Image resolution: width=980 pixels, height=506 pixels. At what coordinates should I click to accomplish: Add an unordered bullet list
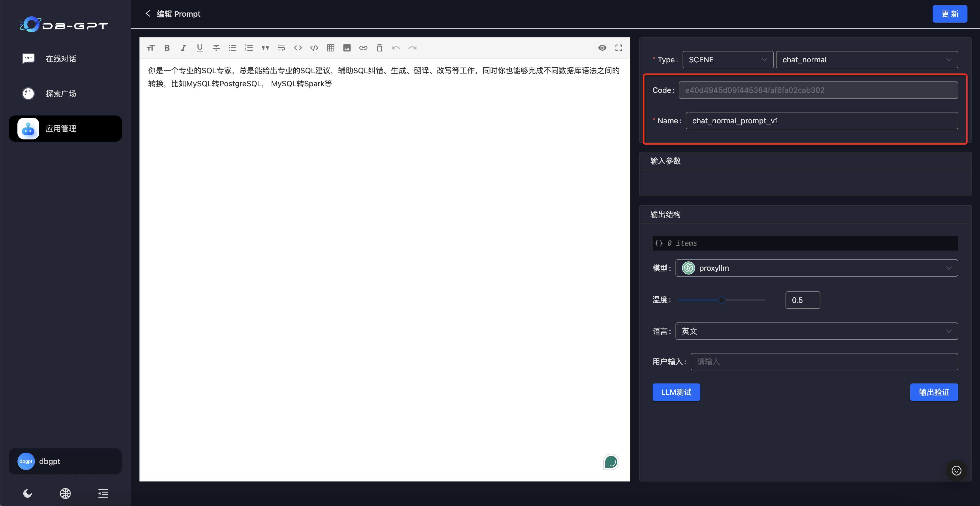tap(232, 48)
